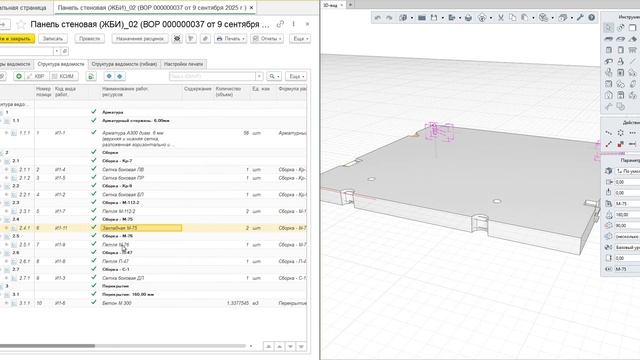The width and height of the screenshot is (640, 360).
Task: Select the person figure icon in the tools panel
Action: [x=620, y=61]
